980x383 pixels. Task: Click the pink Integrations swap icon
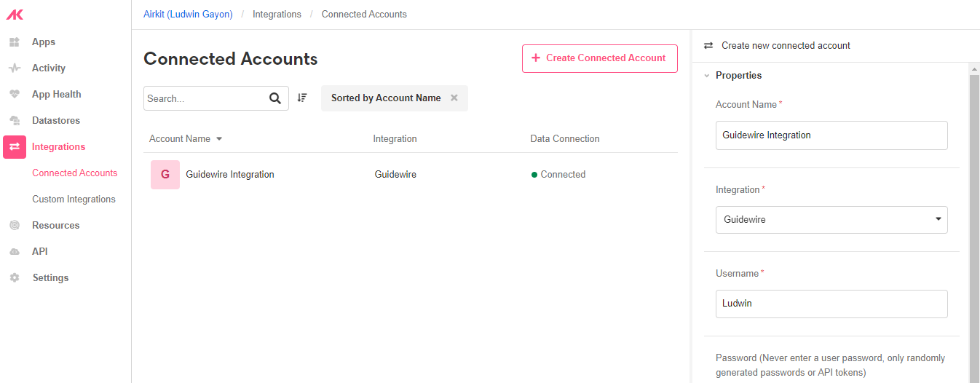tap(15, 147)
